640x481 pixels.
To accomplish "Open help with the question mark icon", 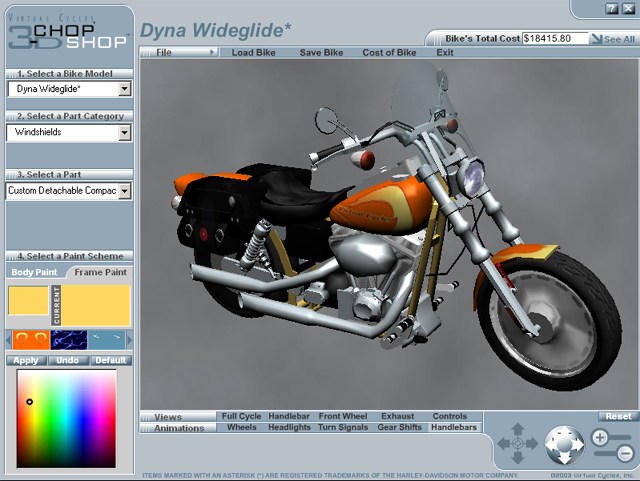I will coord(612,8).
